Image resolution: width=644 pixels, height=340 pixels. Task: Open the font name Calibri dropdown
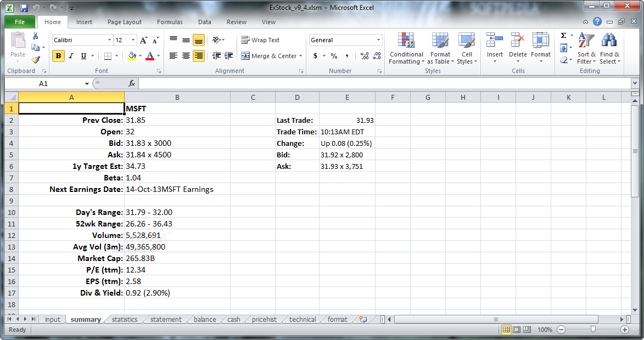(x=109, y=40)
